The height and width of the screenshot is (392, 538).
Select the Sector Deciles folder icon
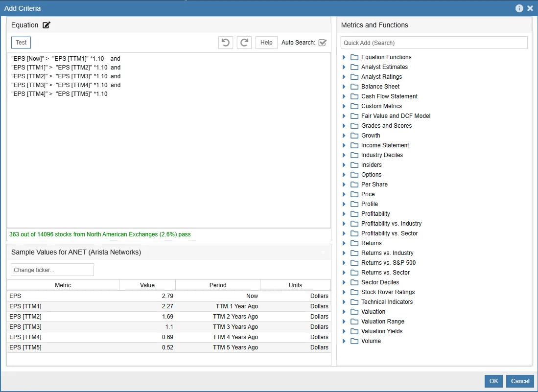(x=354, y=282)
